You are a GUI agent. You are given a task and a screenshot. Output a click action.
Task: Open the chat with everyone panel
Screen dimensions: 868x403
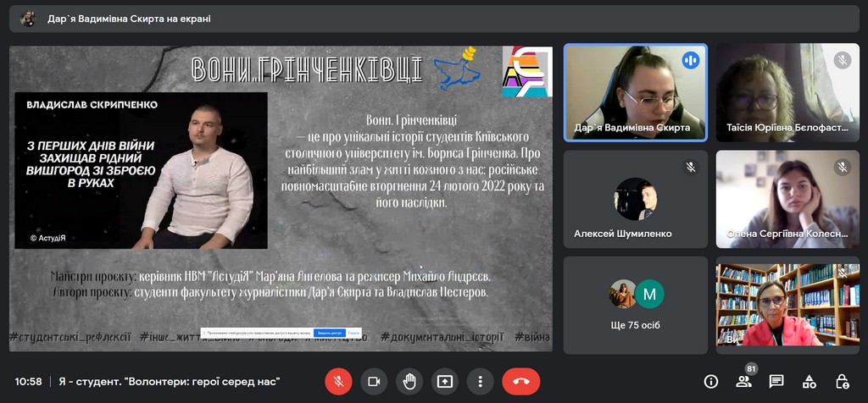(x=776, y=381)
